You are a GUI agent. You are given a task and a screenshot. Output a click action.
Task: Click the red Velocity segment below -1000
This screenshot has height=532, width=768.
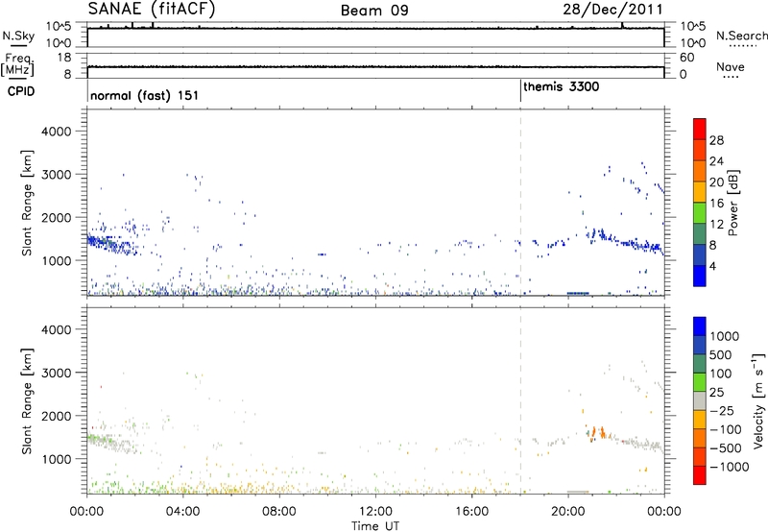click(700, 475)
